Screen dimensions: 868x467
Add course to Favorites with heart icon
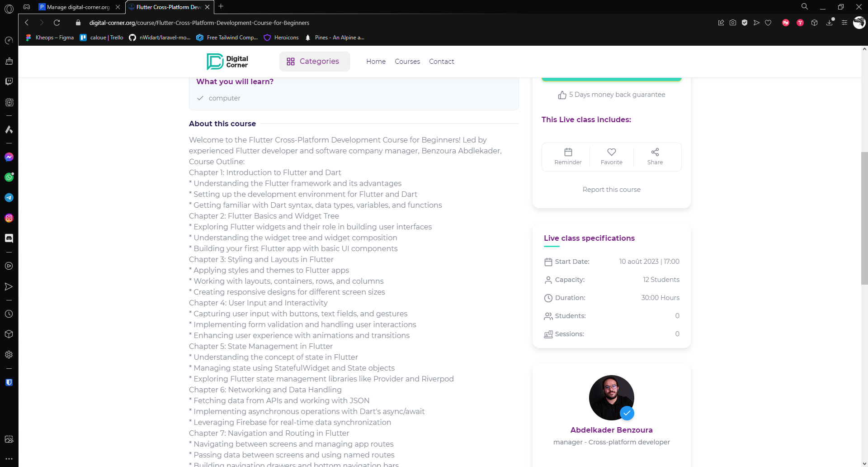pos(611,152)
